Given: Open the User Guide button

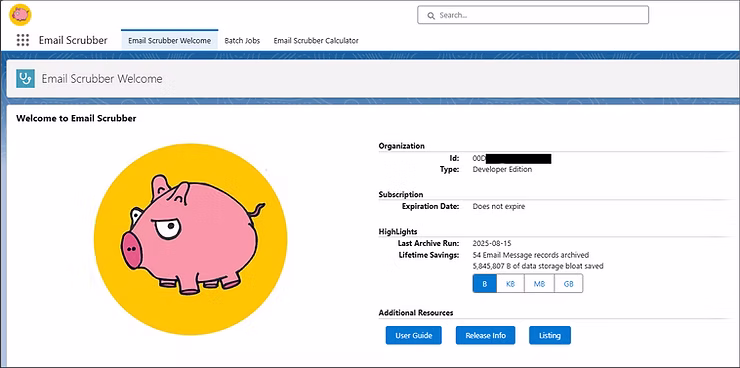Looking at the screenshot, I should [413, 335].
